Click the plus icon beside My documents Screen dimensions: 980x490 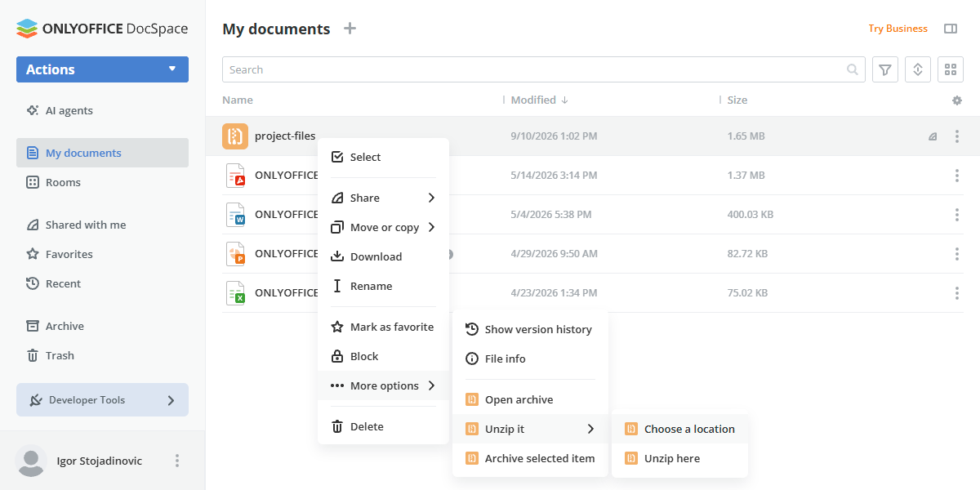[x=350, y=29]
